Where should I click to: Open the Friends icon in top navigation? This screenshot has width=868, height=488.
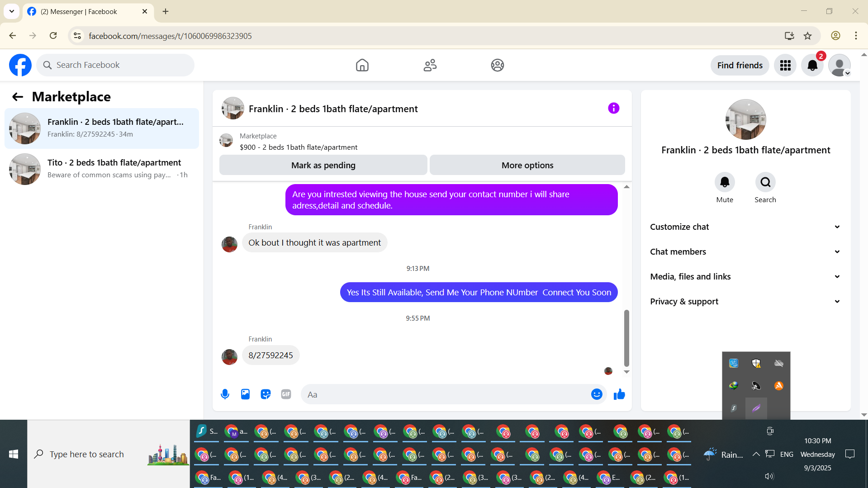click(430, 65)
